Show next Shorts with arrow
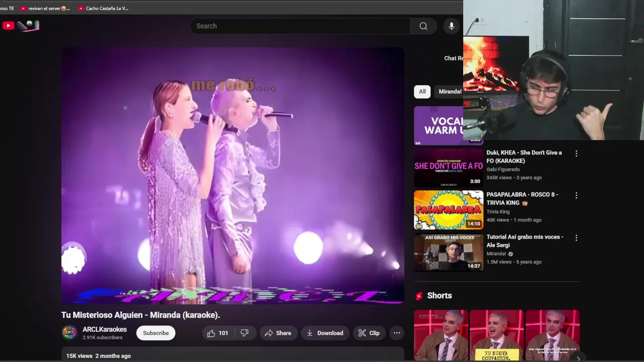The image size is (644, 362). coord(578,358)
